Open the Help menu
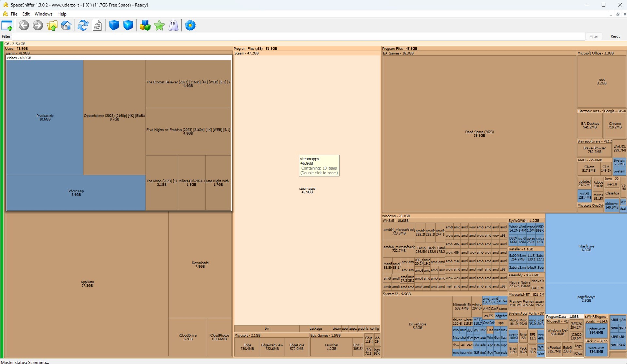 click(x=62, y=14)
